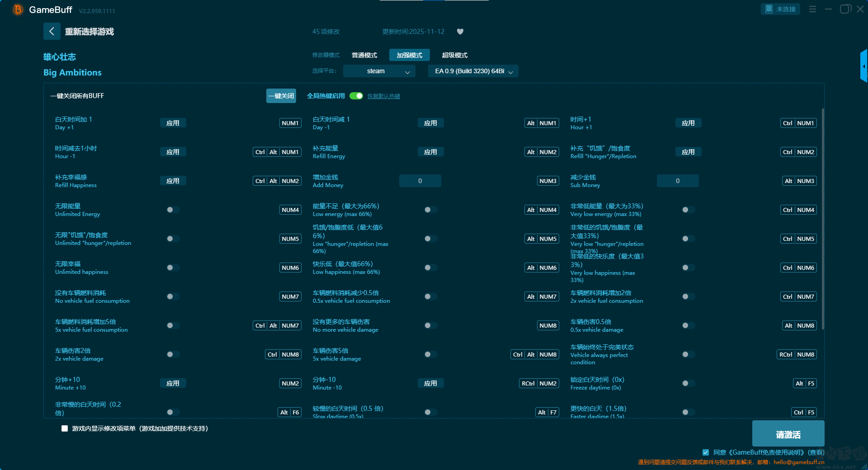Click the RCtrl NUM8 hotkey box
The height and width of the screenshot is (470, 868).
[x=797, y=354]
